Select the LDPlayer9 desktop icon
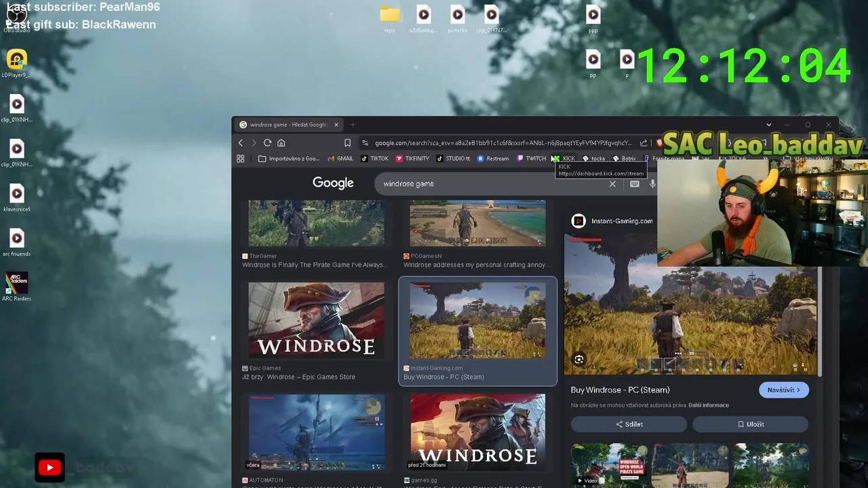This screenshot has width=868, height=488. click(x=17, y=64)
